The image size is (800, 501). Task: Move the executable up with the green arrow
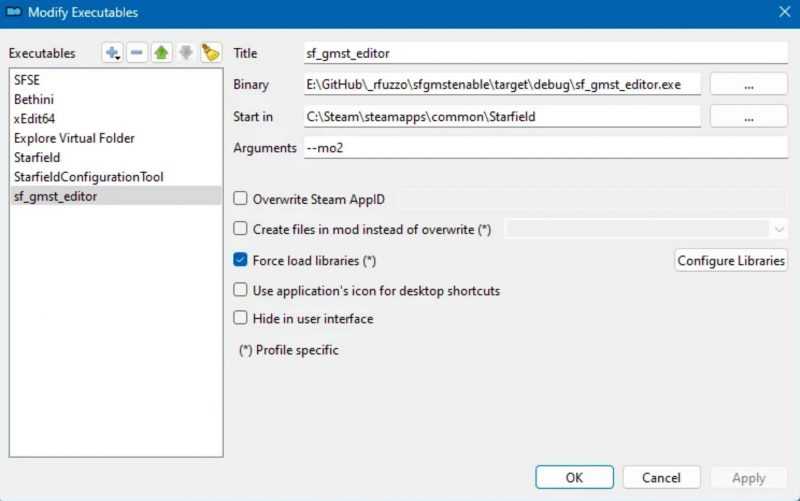coord(161,53)
